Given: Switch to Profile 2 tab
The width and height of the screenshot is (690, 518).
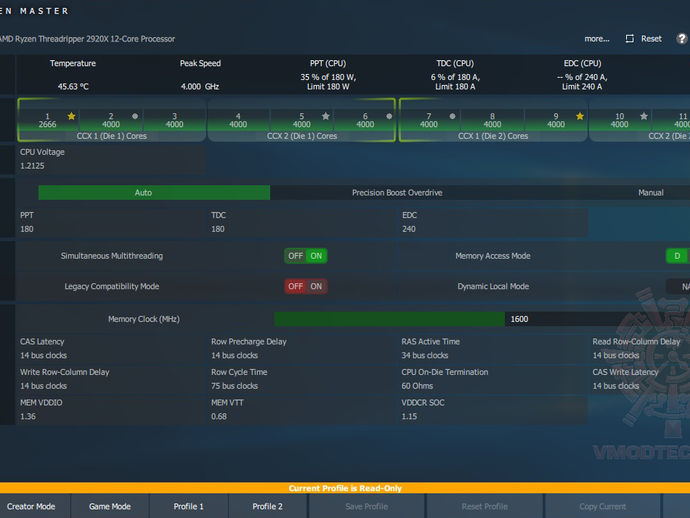Looking at the screenshot, I should pyautogui.click(x=268, y=506).
